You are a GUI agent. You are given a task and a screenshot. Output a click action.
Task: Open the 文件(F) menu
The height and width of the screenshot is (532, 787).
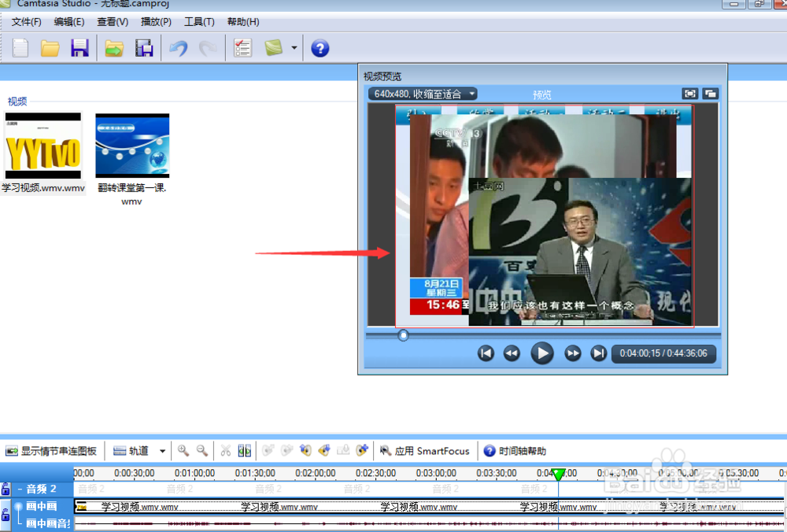pyautogui.click(x=26, y=22)
